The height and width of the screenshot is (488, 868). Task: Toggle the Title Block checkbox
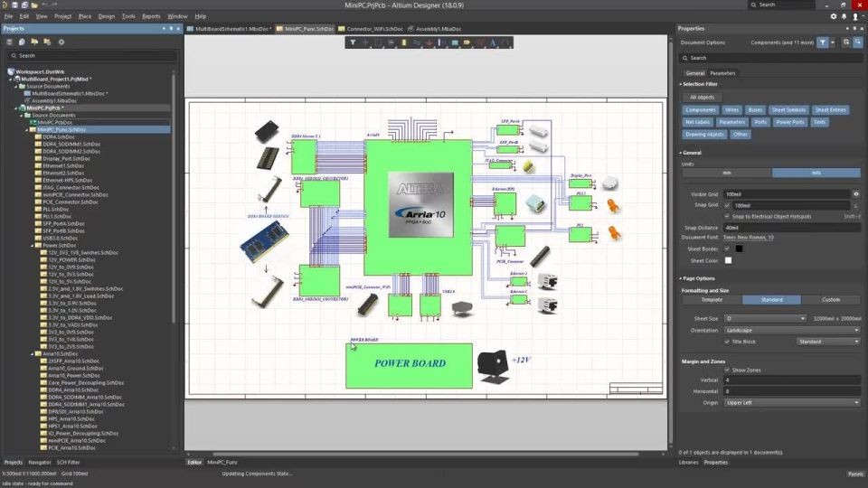727,342
